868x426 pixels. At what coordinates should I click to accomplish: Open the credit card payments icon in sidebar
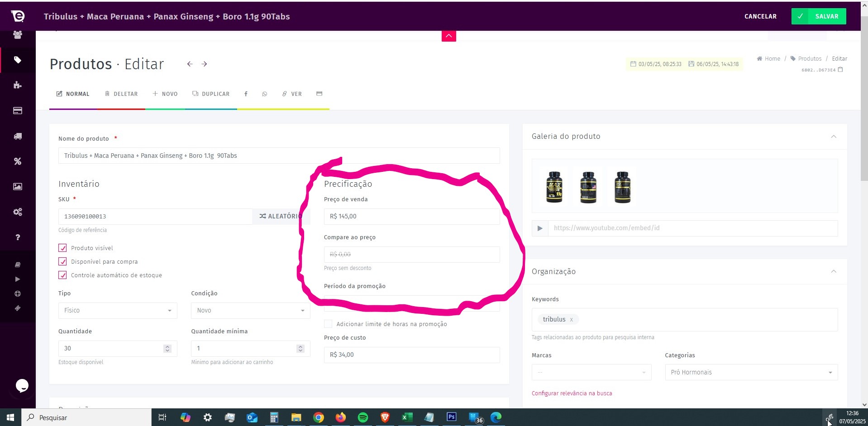click(x=18, y=111)
